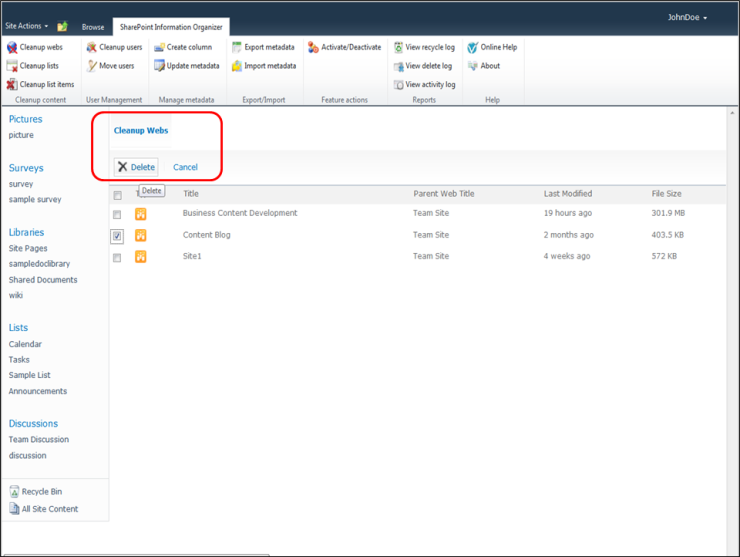Open the Team Discussion link

39,439
